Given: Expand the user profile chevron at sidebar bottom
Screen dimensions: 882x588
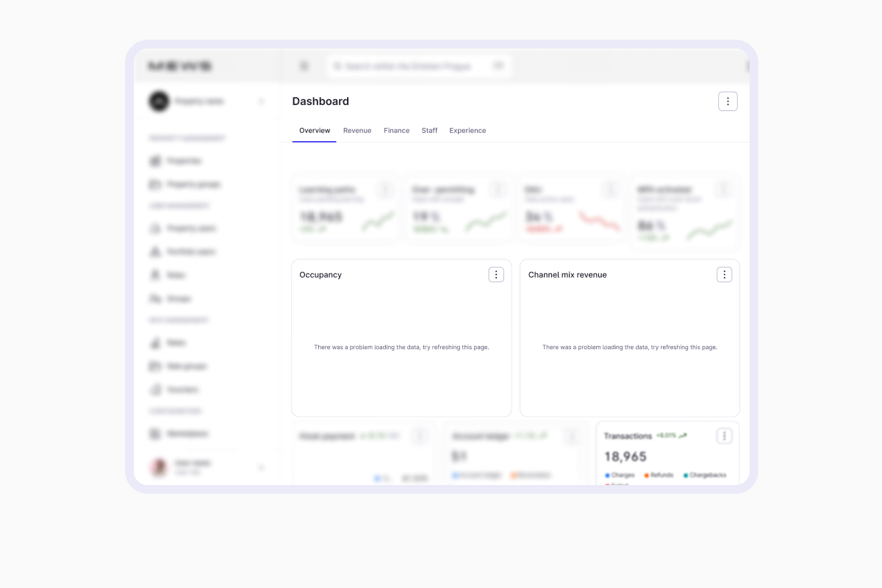Looking at the screenshot, I should 261,467.
